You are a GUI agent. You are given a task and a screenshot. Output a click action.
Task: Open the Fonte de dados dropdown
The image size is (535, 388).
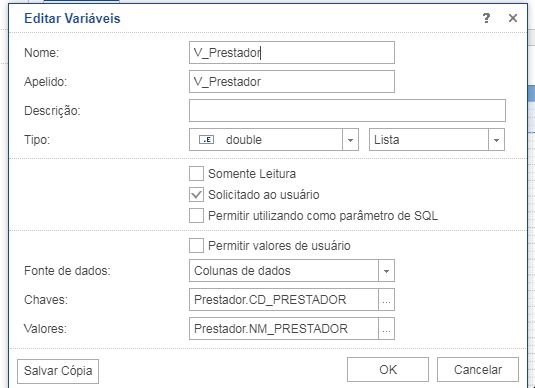pyautogui.click(x=292, y=271)
